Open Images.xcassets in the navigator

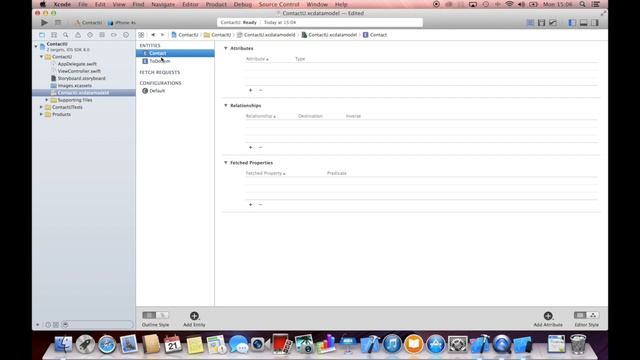[75, 86]
